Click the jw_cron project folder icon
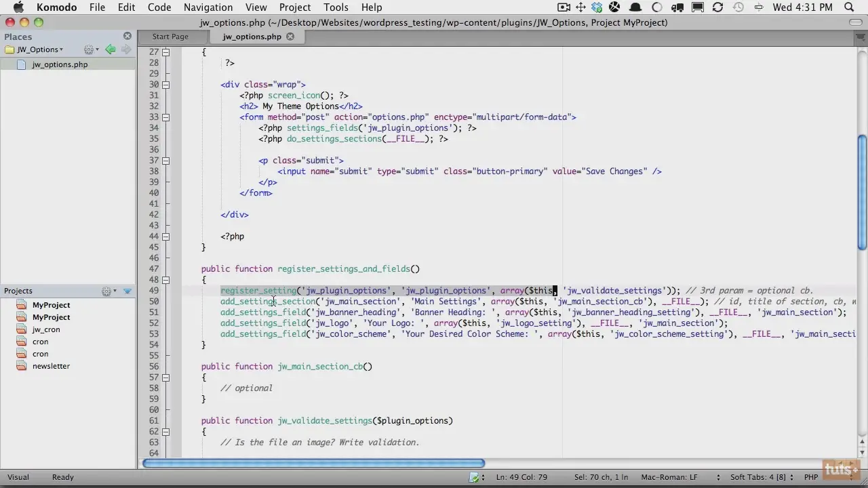Image resolution: width=868 pixels, height=488 pixels. coord(21,329)
